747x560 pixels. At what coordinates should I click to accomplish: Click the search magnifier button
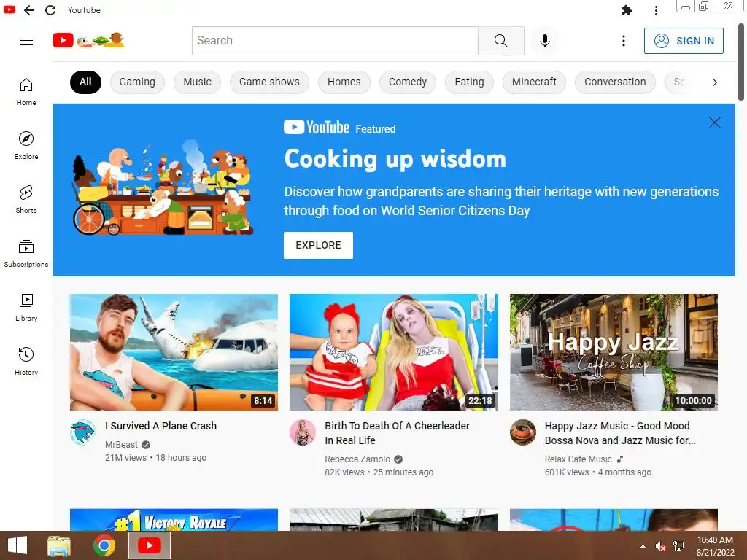point(500,41)
